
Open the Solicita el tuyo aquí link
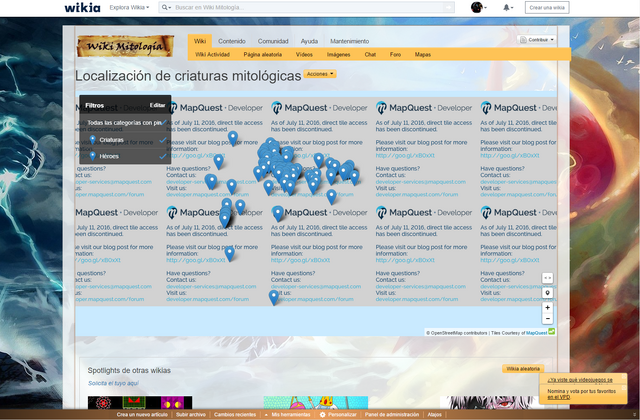click(113, 383)
